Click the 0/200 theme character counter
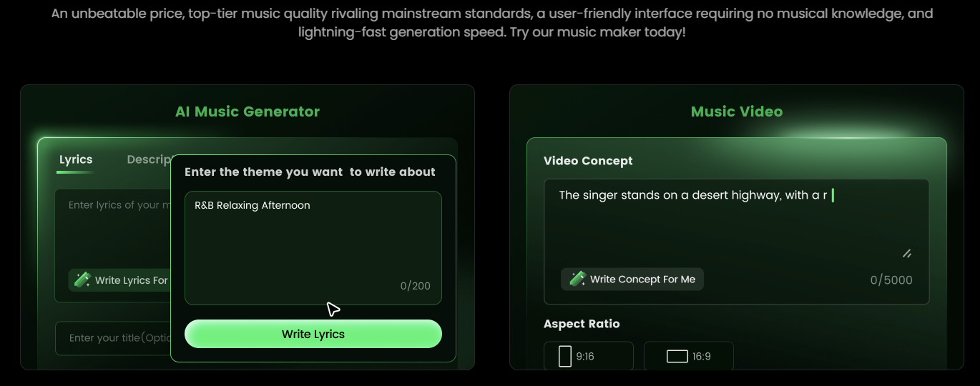This screenshot has width=980, height=386. tap(415, 286)
